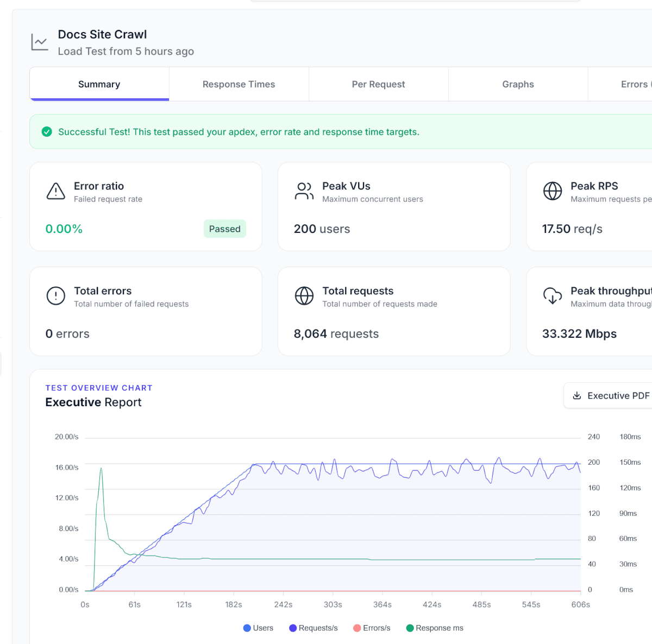Toggle the Response ms series in the legend
Viewport: 652px width, 644px height.
[x=434, y=628]
